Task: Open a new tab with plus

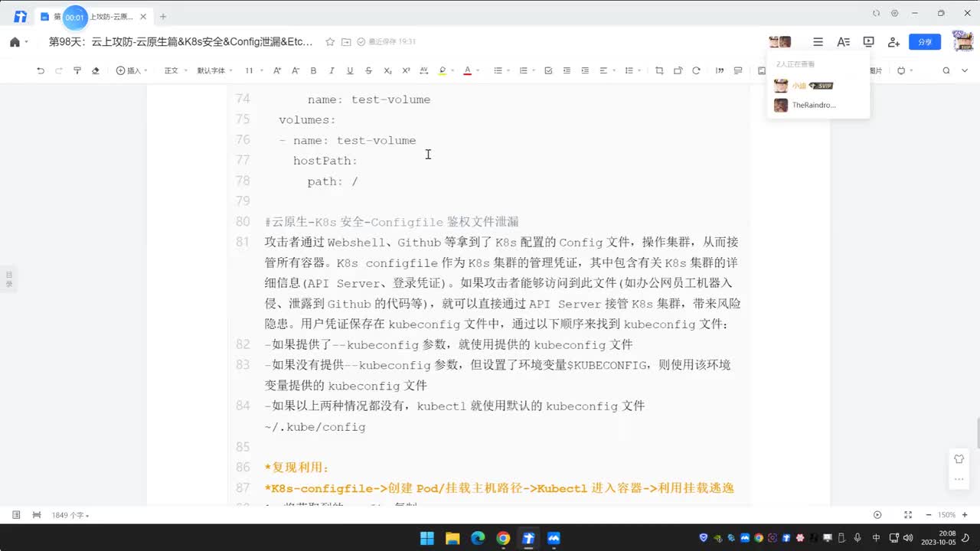Action: coord(162,16)
